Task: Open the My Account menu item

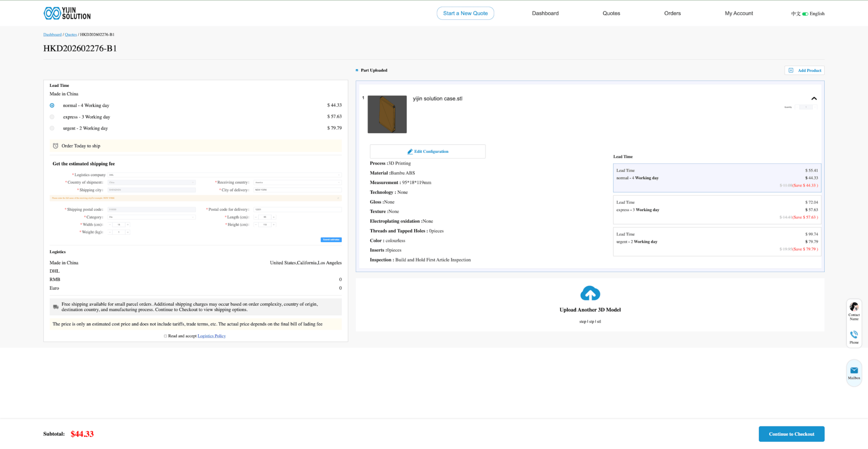Action: 739,14
